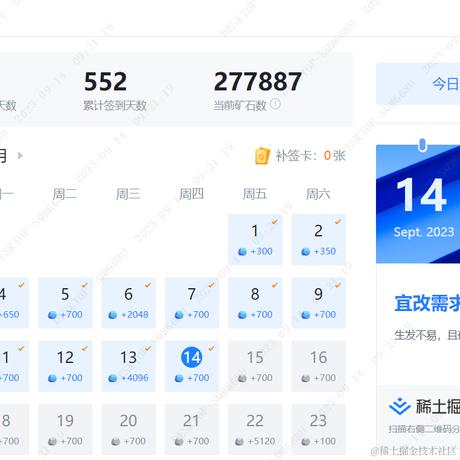
Task: Click the 277887 ore count
Action: tap(258, 82)
